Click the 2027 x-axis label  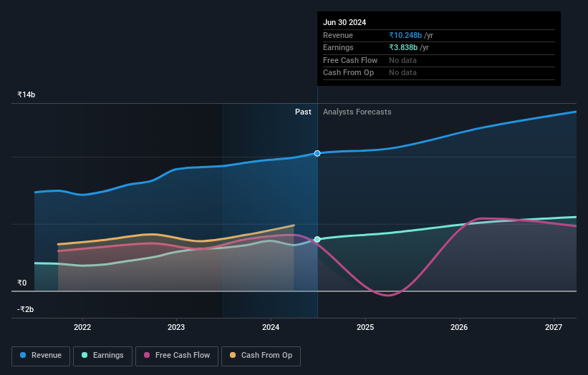554,327
